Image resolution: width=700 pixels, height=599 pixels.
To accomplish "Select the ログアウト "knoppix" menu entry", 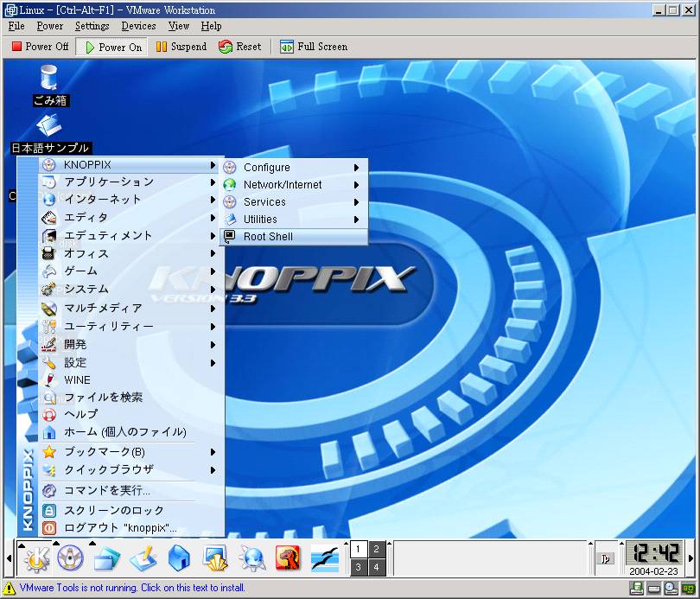I will [x=131, y=528].
